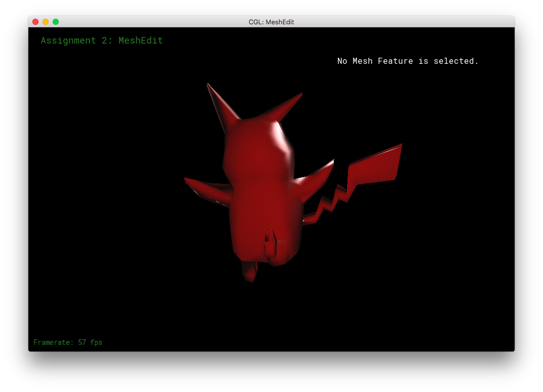Image resolution: width=543 pixels, height=392 pixels.
Task: Click the "Assignment 2: MeshEdit" heading text
Action: tap(102, 41)
